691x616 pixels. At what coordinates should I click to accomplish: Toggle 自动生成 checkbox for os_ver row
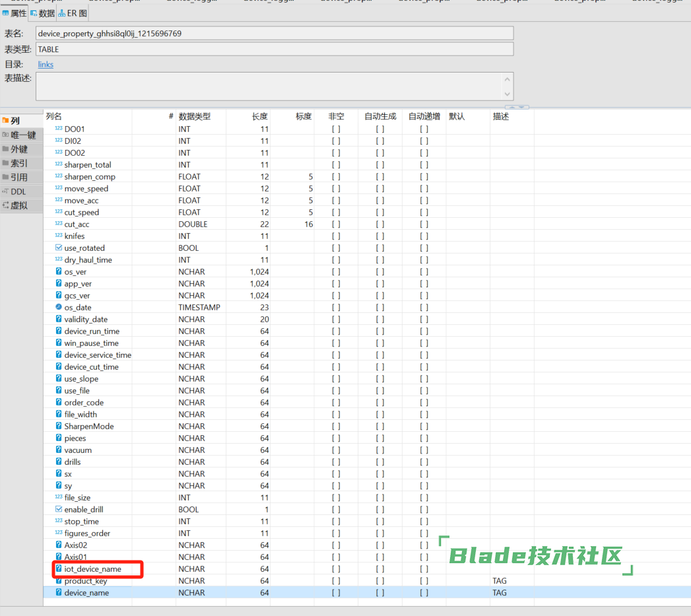click(x=380, y=272)
